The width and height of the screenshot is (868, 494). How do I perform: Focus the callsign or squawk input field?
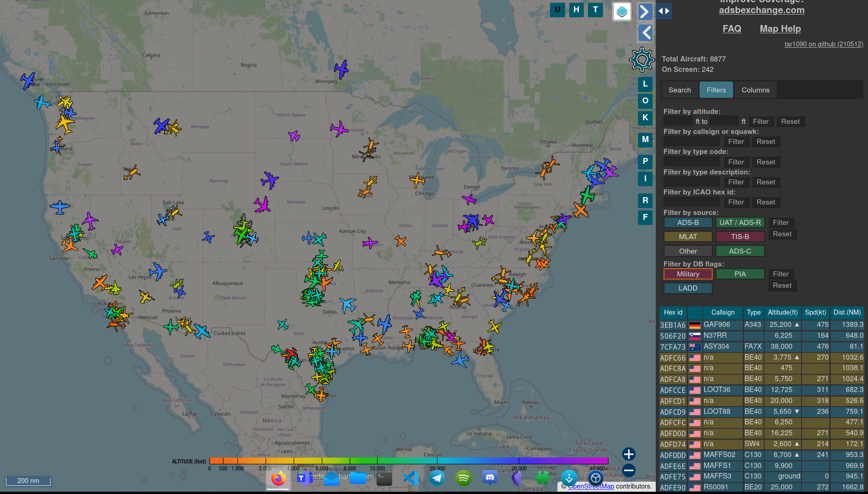tap(692, 142)
